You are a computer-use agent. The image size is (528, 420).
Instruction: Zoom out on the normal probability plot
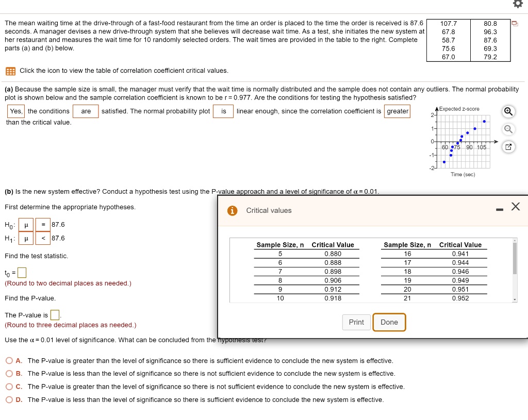(x=508, y=129)
